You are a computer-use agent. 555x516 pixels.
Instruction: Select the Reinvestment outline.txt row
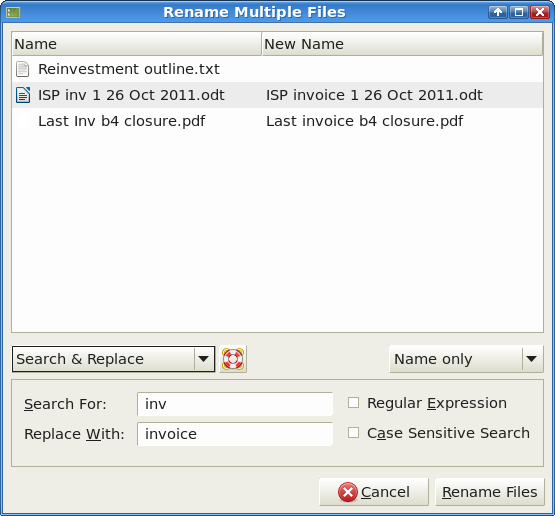pyautogui.click(x=278, y=69)
